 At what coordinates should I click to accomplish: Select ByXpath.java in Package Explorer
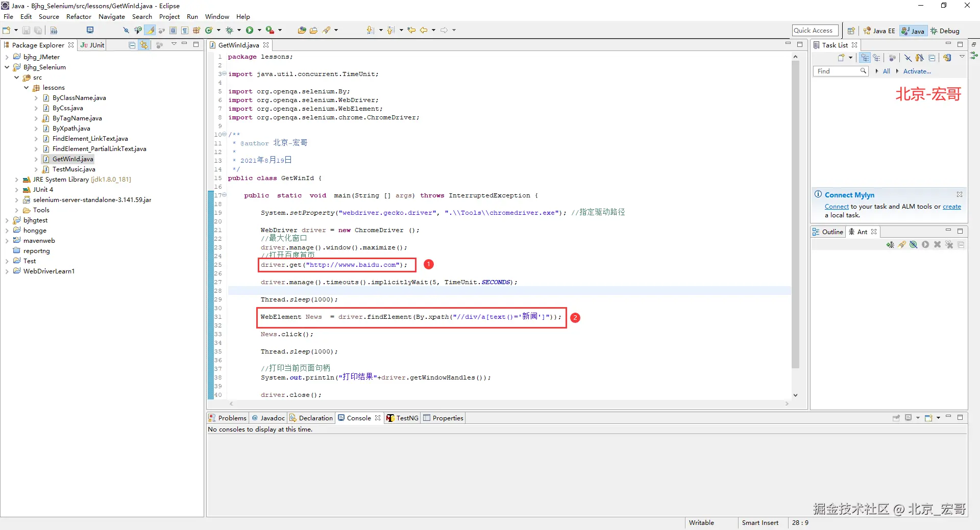tap(71, 129)
